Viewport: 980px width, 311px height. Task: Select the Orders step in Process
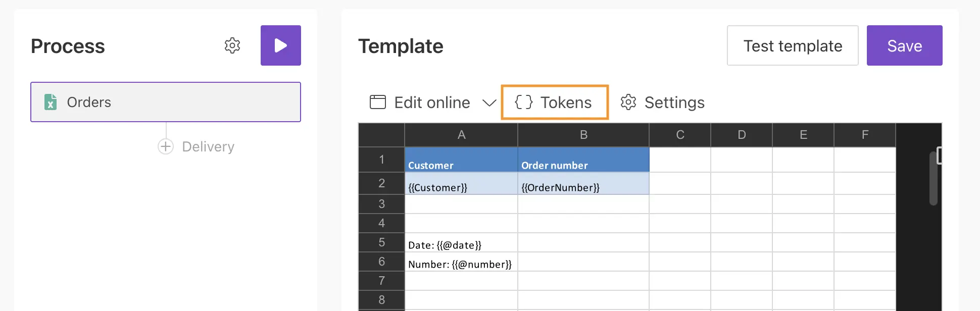pos(166,102)
